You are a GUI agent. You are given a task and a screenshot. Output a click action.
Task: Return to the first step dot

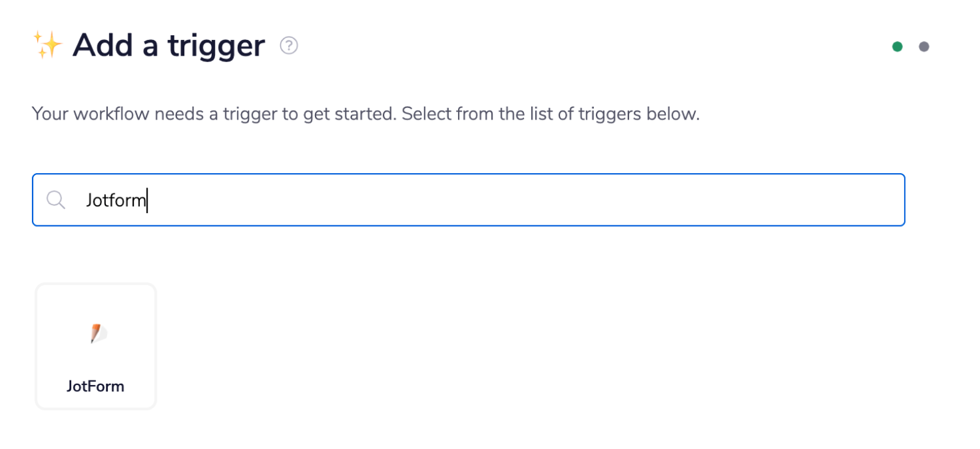898,46
